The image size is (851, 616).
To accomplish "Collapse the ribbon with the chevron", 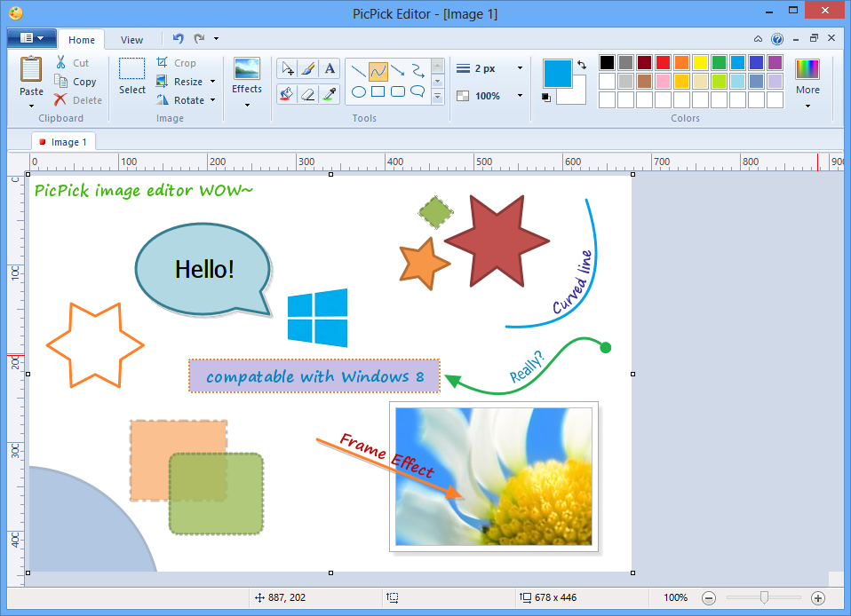I will (758, 39).
